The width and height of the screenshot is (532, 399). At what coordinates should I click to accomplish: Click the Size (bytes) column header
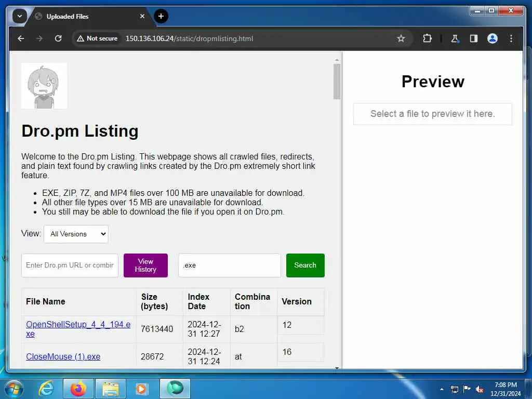click(160, 302)
